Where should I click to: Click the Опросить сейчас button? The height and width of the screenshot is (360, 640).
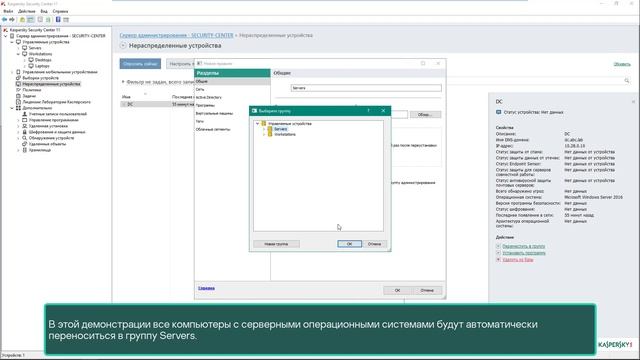point(140,64)
